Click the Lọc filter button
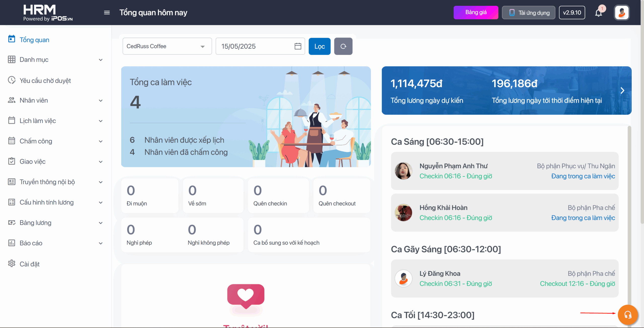 point(319,46)
